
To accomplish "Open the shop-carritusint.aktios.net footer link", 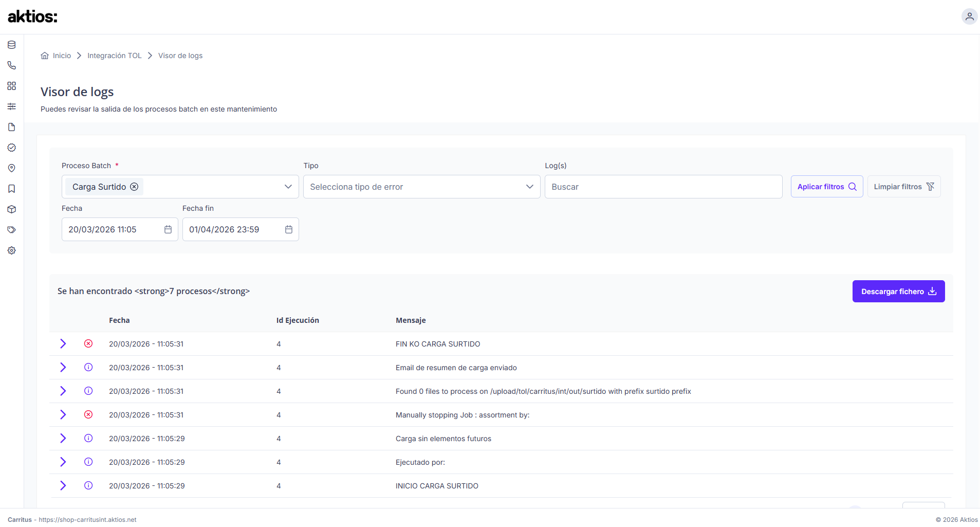I will (87, 520).
